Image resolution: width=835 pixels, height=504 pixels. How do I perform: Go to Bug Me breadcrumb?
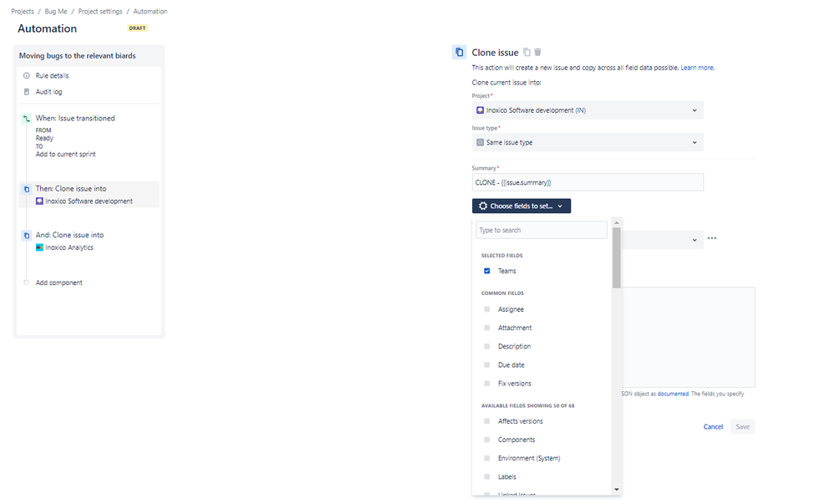pyautogui.click(x=56, y=11)
